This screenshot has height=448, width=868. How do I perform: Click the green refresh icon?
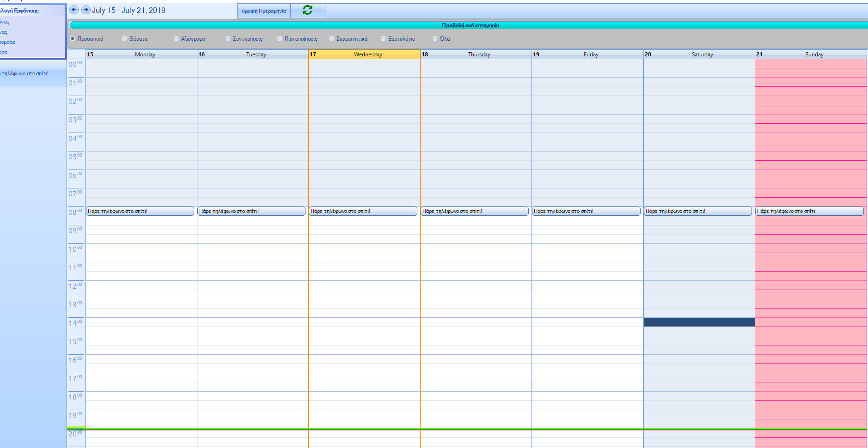307,10
